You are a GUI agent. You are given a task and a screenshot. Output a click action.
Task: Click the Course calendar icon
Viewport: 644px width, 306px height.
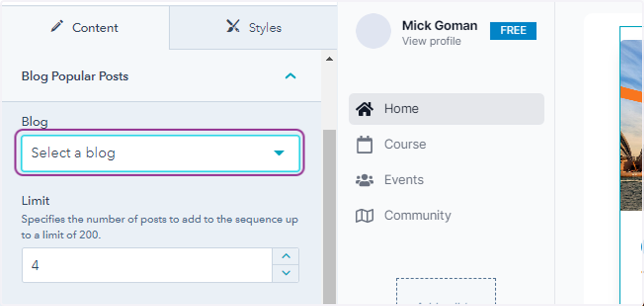[365, 144]
